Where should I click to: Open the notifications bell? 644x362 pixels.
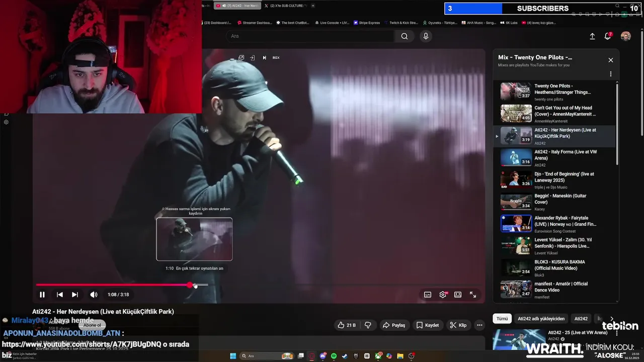pos(608,36)
